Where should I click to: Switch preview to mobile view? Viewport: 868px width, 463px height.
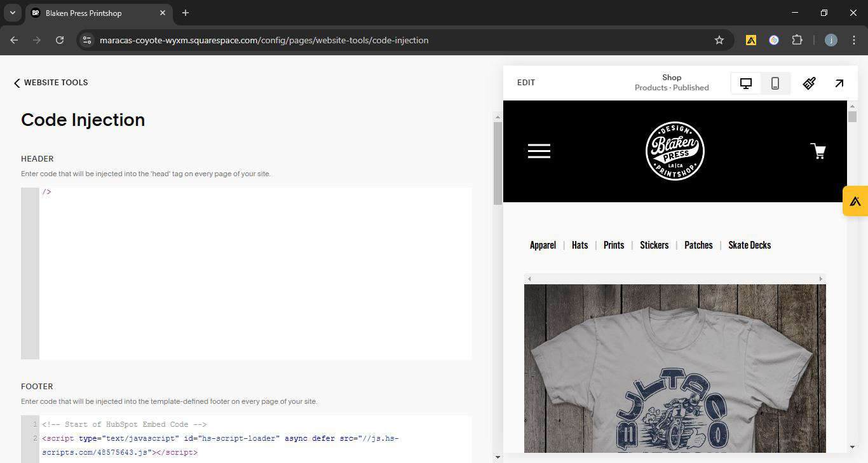tap(775, 83)
